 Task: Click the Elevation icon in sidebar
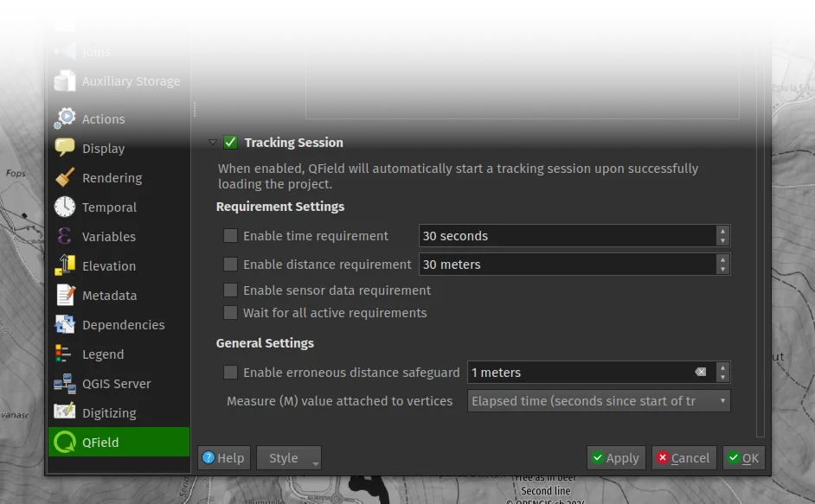65,266
